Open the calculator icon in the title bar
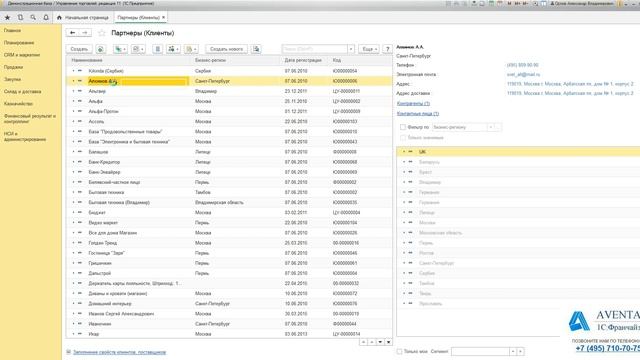 [491, 3]
